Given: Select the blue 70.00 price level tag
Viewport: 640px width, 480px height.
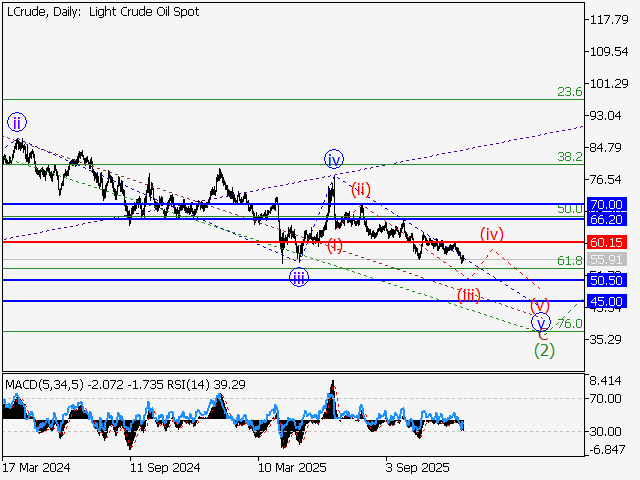Looking at the screenshot, I should [606, 204].
